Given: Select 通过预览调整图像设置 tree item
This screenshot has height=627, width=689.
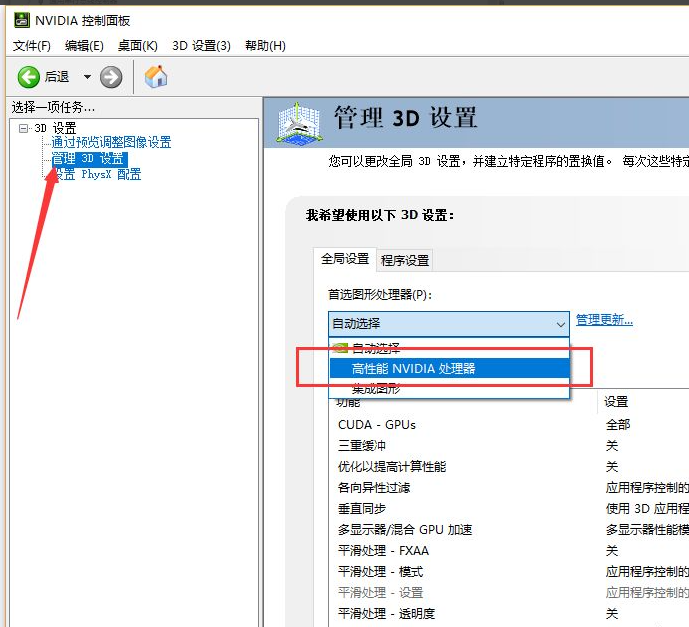Looking at the screenshot, I should (x=111, y=142).
